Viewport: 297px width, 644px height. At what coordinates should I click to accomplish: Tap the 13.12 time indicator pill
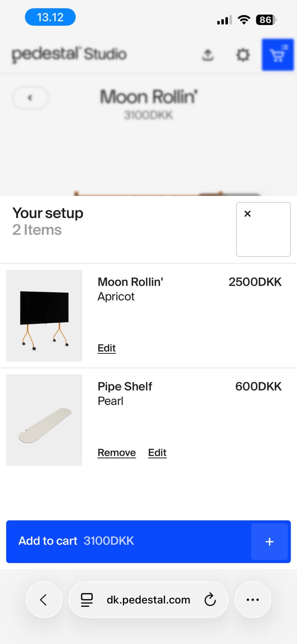tap(50, 17)
